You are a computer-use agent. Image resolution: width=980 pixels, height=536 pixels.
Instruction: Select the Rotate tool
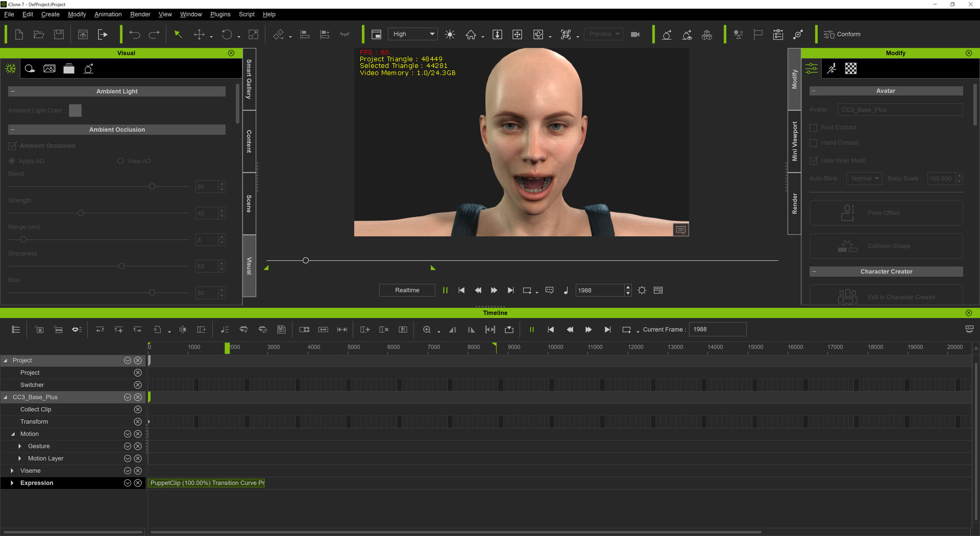click(x=227, y=34)
